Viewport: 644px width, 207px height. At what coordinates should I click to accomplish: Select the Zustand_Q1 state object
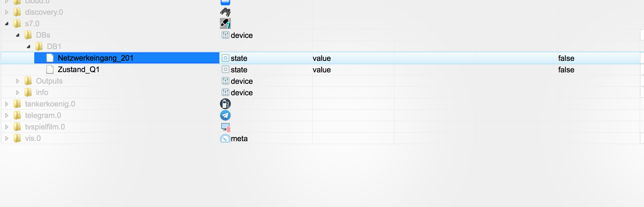tap(78, 69)
